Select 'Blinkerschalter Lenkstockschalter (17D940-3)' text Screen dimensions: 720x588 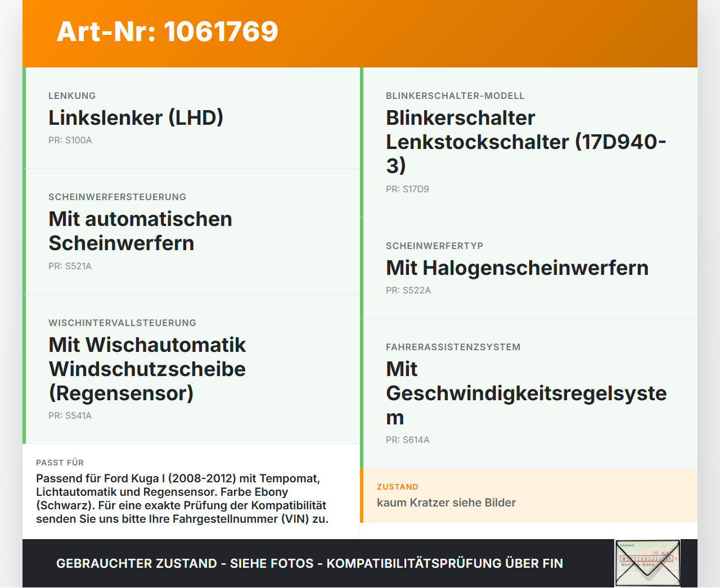pos(526,142)
